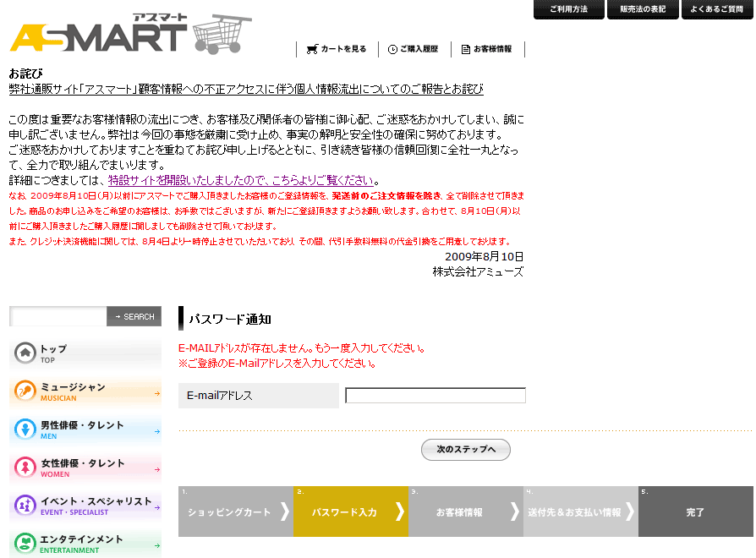Click the home icon for トップ
Image resolution: width=756 pixels, height=558 pixels.
[x=25, y=353]
